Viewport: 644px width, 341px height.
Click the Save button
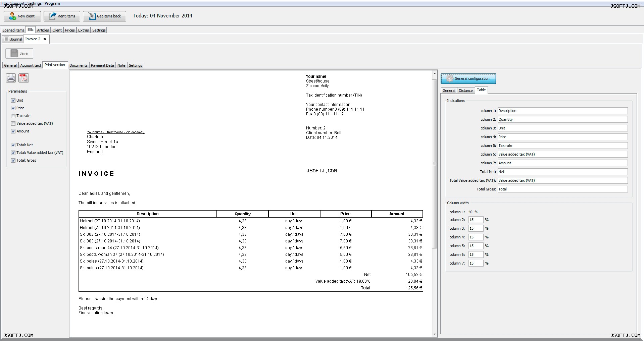pyautogui.click(x=19, y=53)
